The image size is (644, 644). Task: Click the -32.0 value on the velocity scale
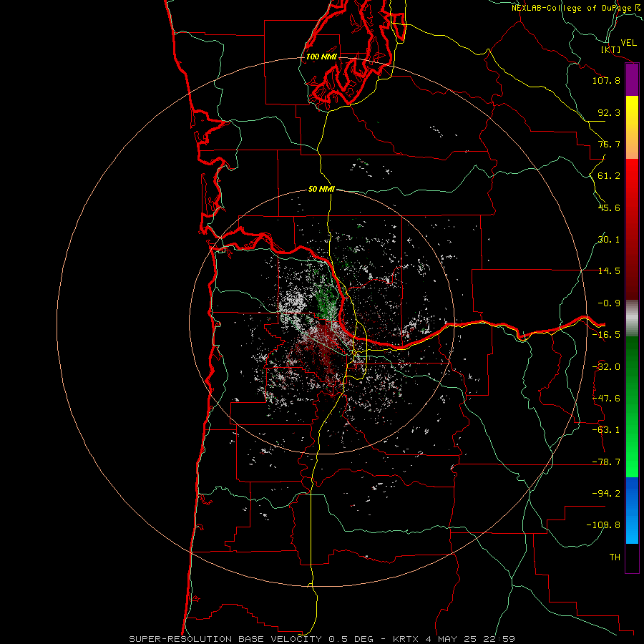[x=606, y=367]
